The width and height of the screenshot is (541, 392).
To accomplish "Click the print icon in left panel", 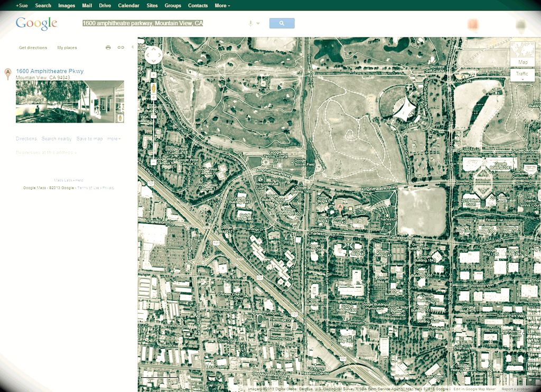I will (108, 48).
